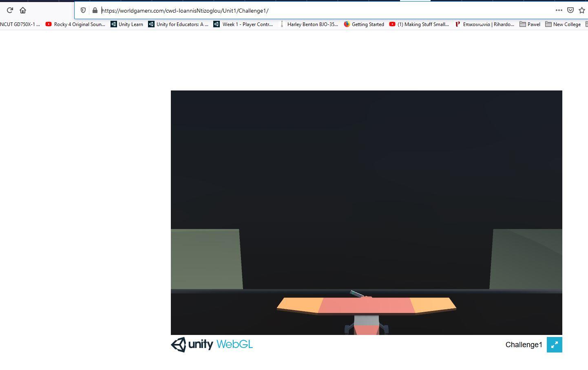Screen dimensions: 588x370
Task: Save page to Pocket icon
Action: [570, 10]
